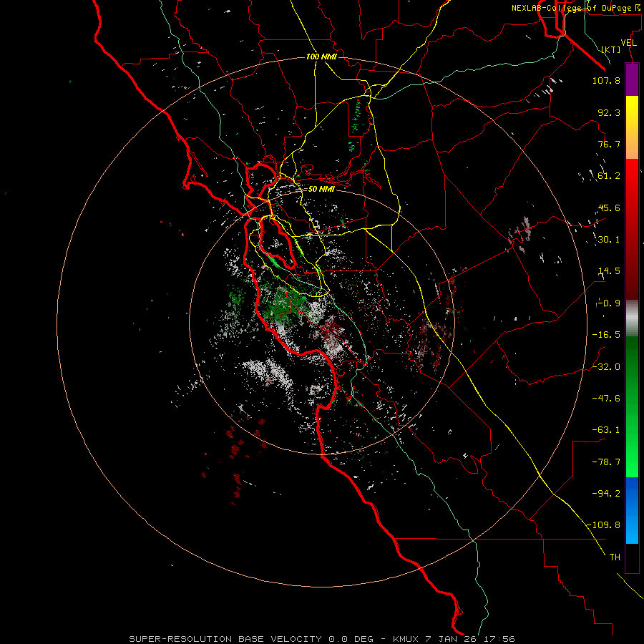644x644 pixels.
Task: Select the 107.8 velocity legend value
Action: pyautogui.click(x=606, y=80)
